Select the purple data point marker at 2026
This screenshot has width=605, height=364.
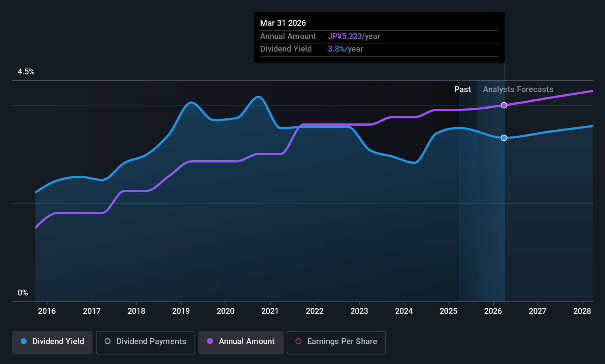click(504, 105)
